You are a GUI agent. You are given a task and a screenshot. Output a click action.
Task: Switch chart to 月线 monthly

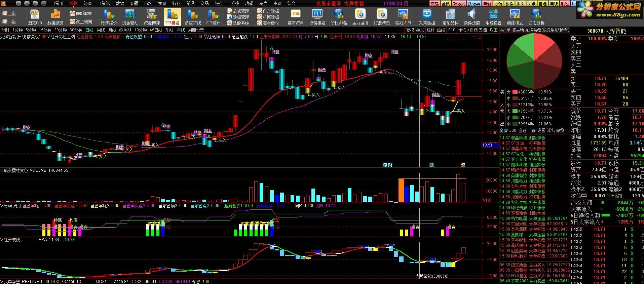pos(112,30)
